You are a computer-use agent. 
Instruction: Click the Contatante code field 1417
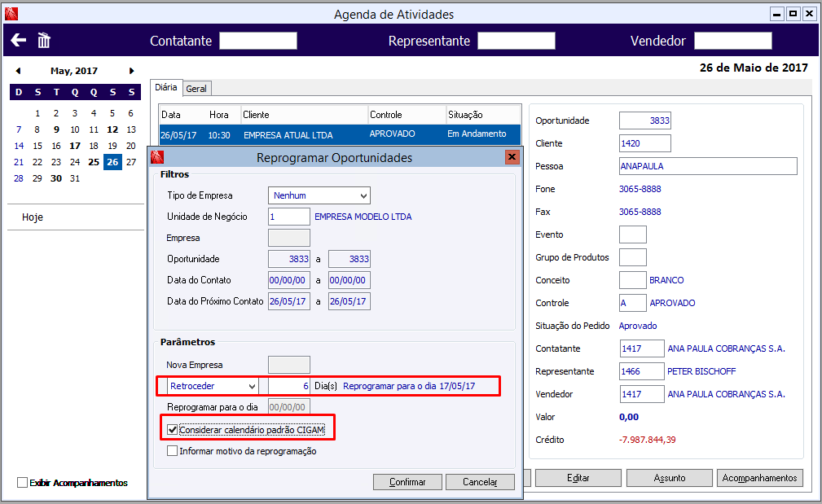tap(642, 348)
